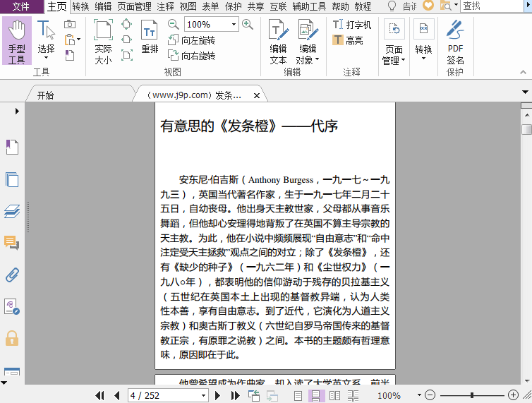Open the document tab list dropdown arrow
The image size is (532, 403).
525,92
